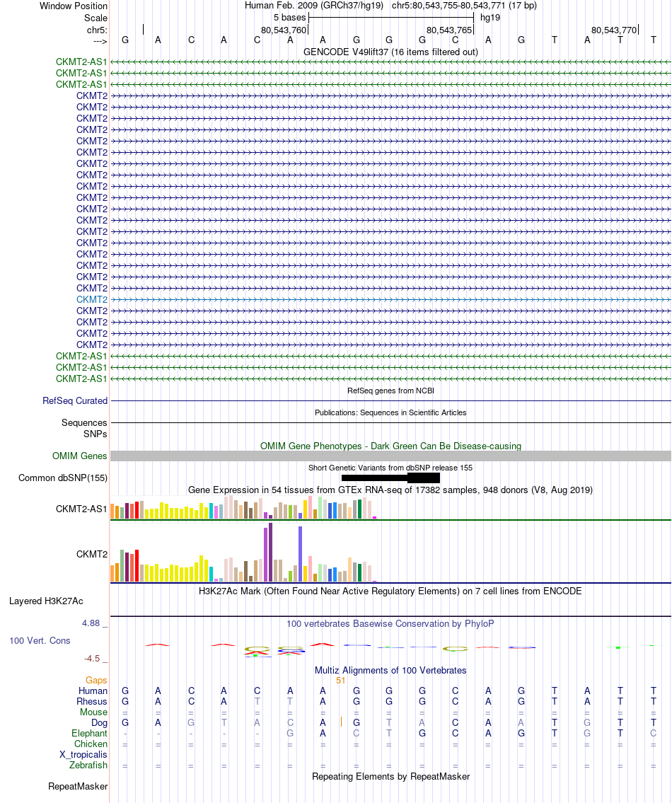
Task: Click the orange gap count 51
Action: (341, 681)
